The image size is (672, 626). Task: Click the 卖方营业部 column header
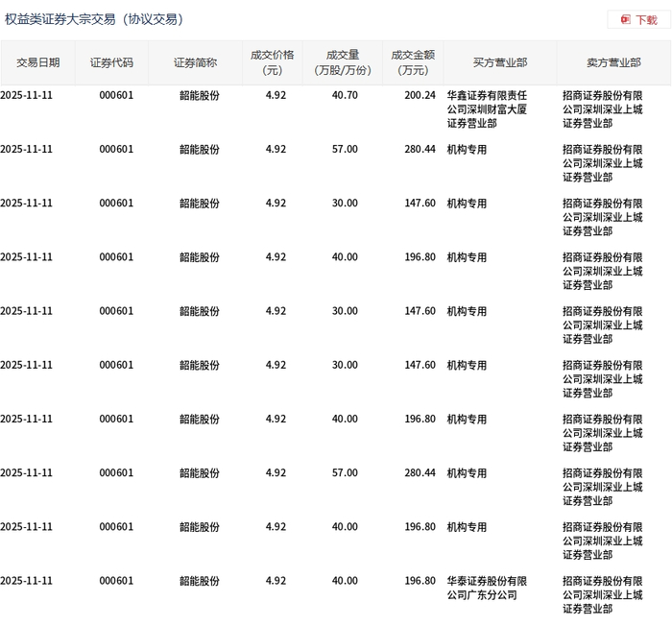tap(613, 62)
